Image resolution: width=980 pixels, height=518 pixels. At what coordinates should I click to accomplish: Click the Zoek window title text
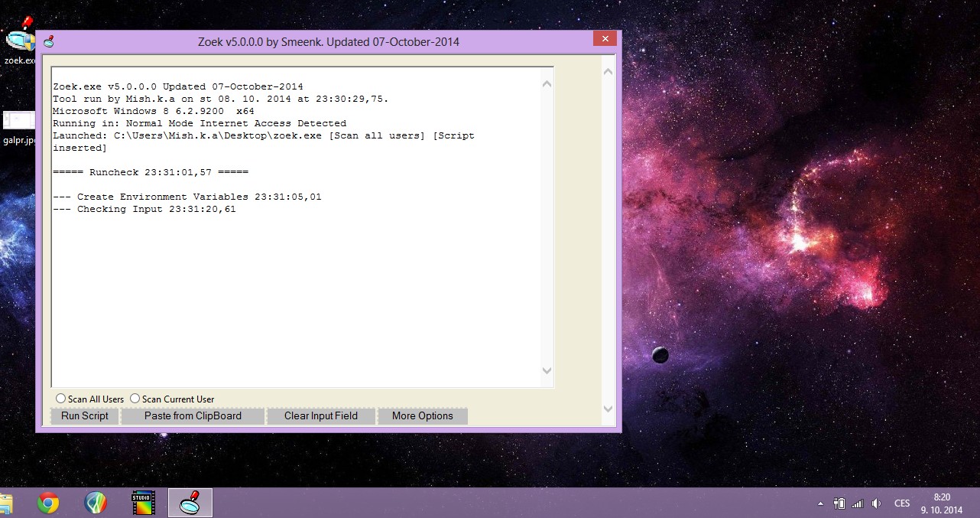329,42
